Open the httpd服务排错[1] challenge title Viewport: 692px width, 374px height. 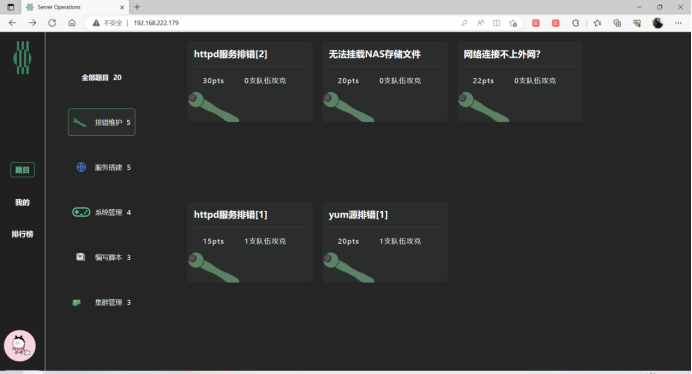(x=230, y=215)
